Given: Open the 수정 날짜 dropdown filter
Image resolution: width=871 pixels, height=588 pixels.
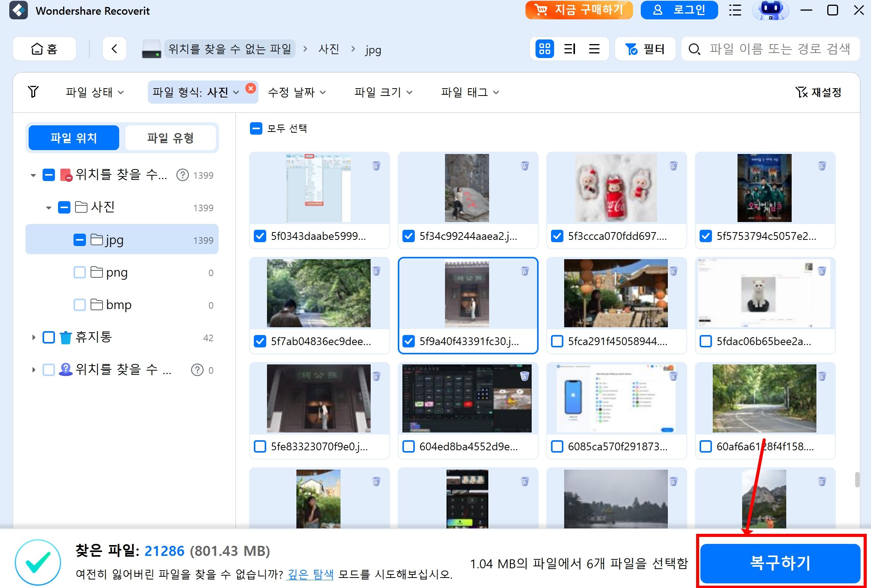Looking at the screenshot, I should pyautogui.click(x=297, y=92).
